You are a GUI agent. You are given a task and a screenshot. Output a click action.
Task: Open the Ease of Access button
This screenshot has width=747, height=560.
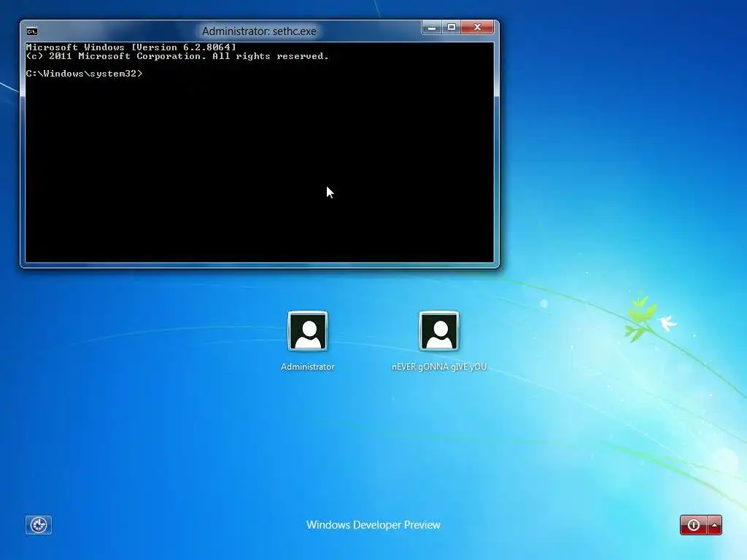39,525
